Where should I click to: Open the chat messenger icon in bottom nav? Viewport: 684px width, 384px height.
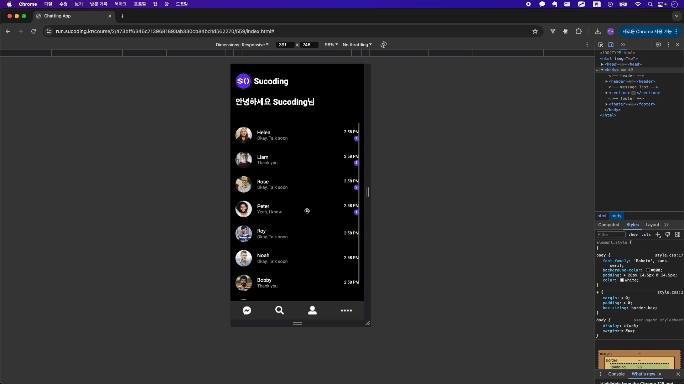pos(247,310)
